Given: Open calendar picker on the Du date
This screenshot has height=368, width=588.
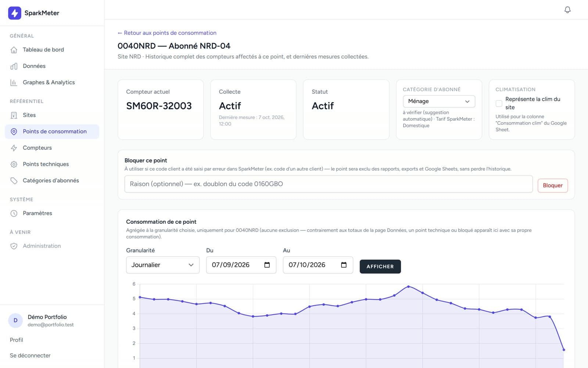Looking at the screenshot, I should [267, 265].
